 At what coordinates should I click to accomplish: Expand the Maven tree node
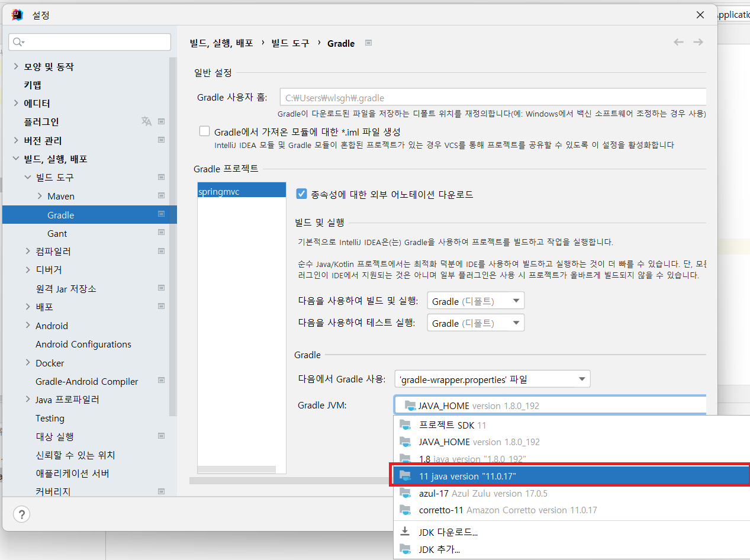coord(40,196)
